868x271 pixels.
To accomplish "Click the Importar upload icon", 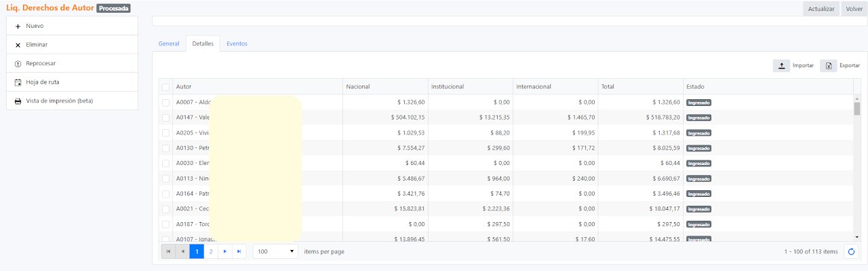I will pos(781,66).
